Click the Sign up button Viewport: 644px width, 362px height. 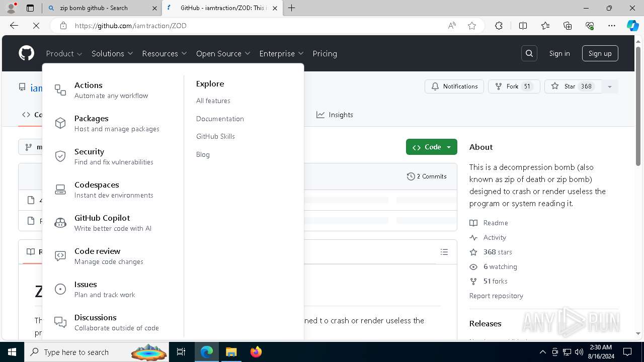pos(600,53)
